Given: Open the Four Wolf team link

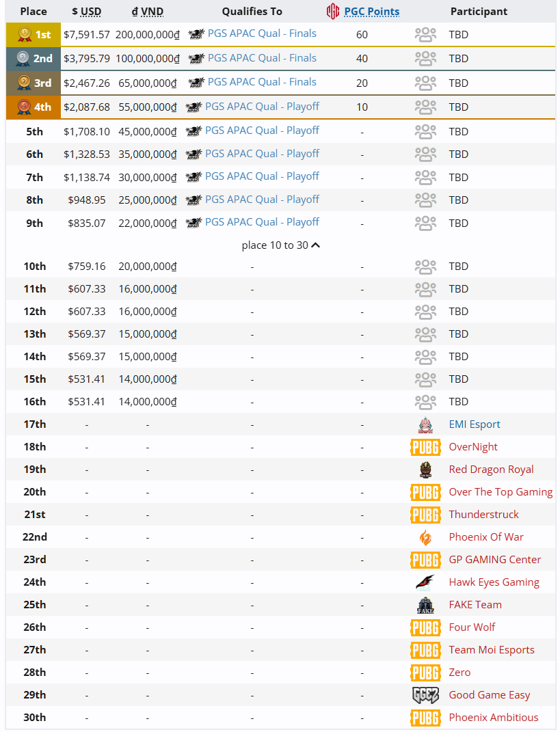Looking at the screenshot, I should coord(472,627).
